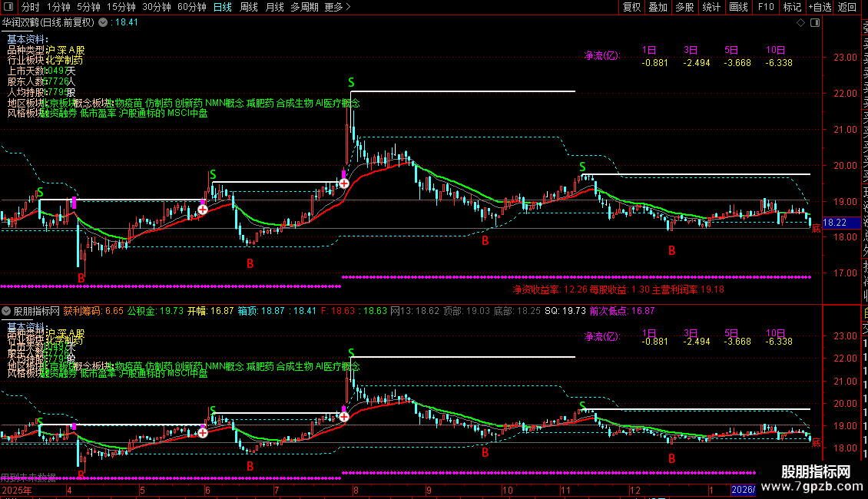Expand the 更多 more periods menu

pyautogui.click(x=337, y=7)
